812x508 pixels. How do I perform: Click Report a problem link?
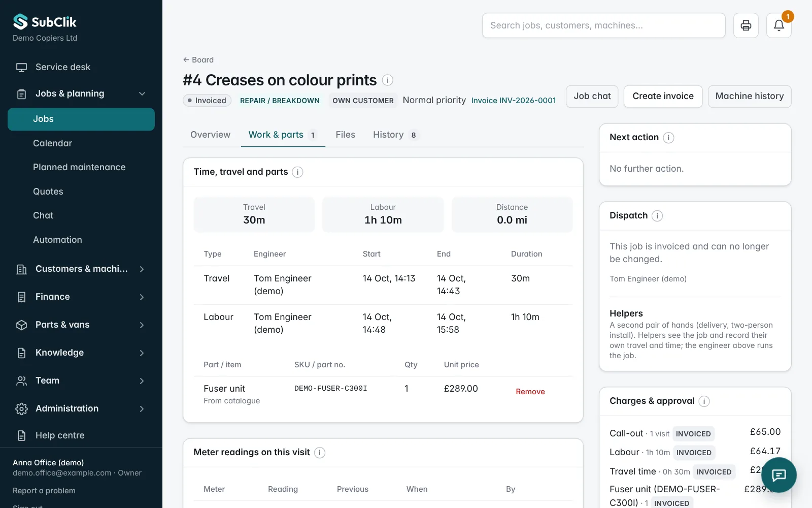pos(44,491)
